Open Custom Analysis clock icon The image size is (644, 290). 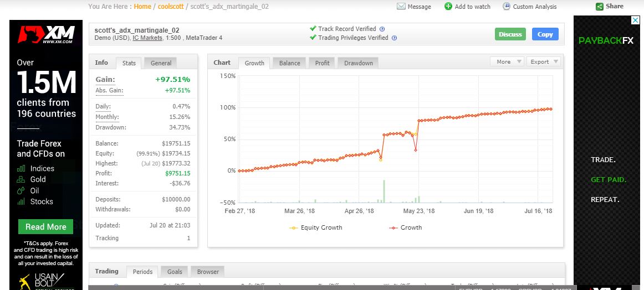pos(507,6)
